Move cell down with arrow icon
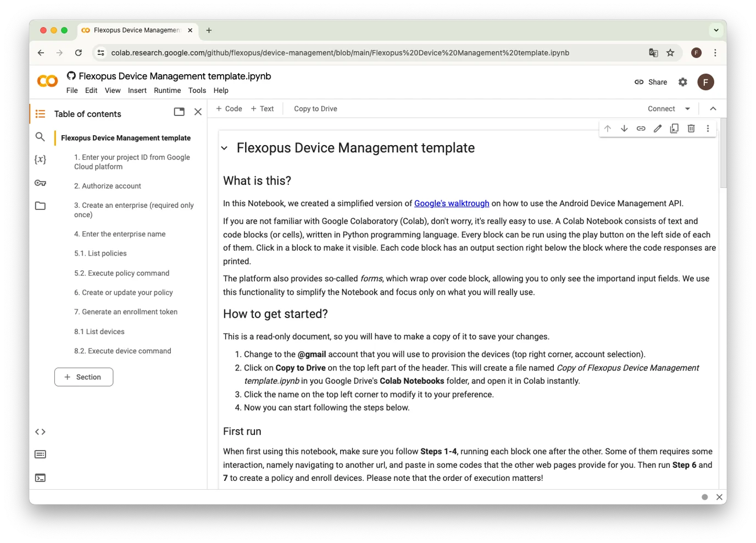The height and width of the screenshot is (543, 756). pos(624,129)
